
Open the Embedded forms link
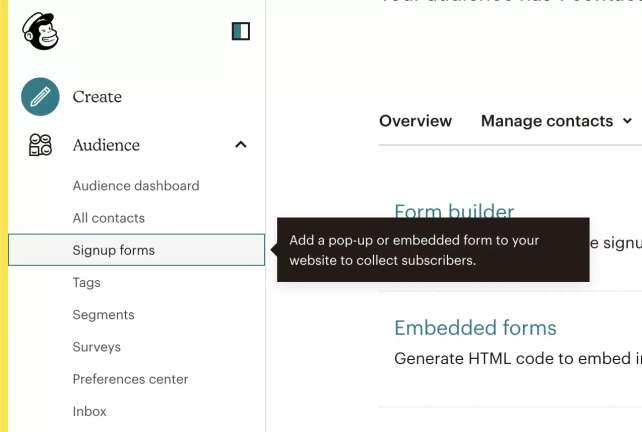coord(475,328)
